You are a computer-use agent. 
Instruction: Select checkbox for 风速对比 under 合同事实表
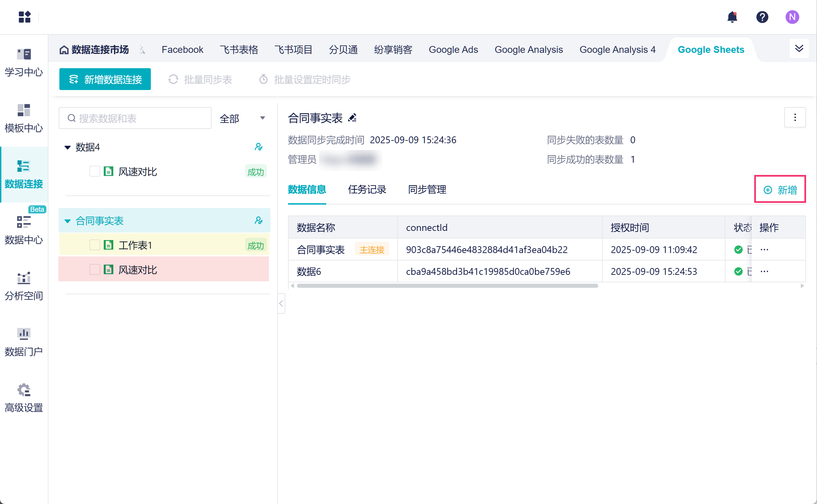(x=95, y=270)
